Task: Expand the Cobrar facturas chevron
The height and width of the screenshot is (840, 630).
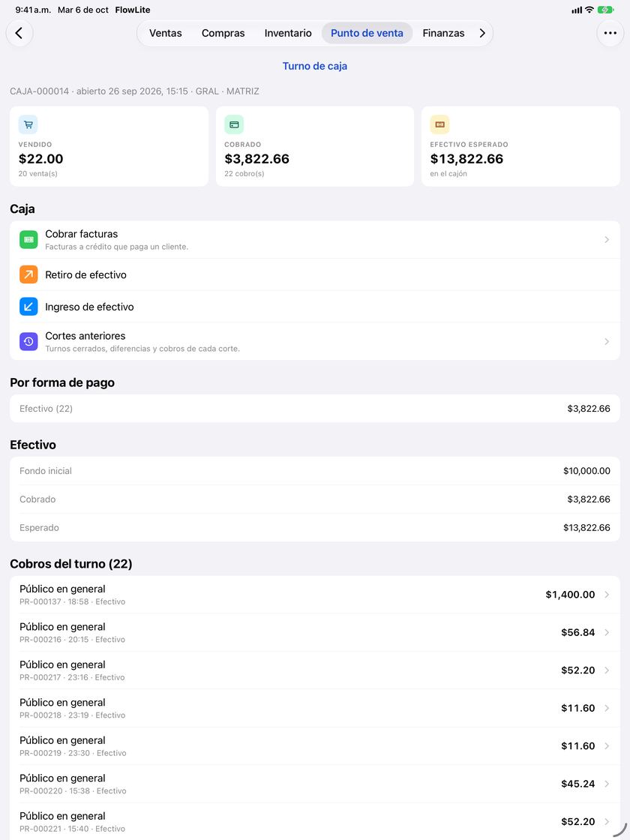Action: point(607,239)
